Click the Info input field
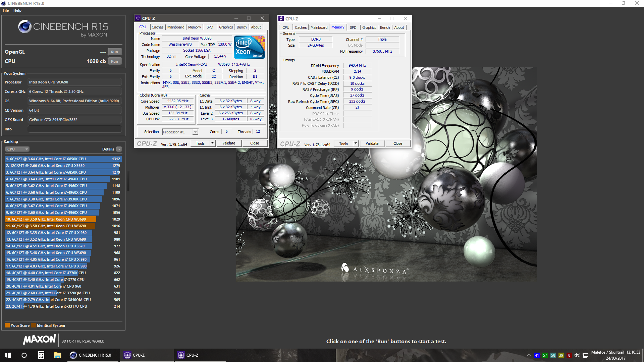 coord(74,129)
